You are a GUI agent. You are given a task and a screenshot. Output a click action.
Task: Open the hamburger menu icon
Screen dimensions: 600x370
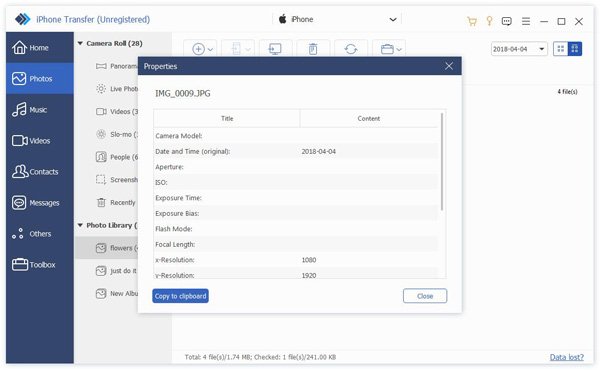[x=526, y=21]
